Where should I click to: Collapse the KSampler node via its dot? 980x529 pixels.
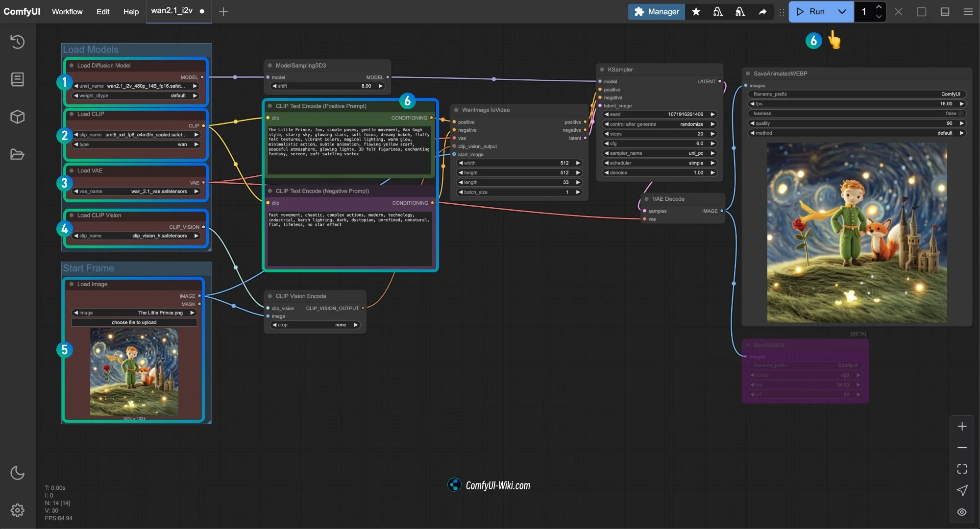coord(602,70)
